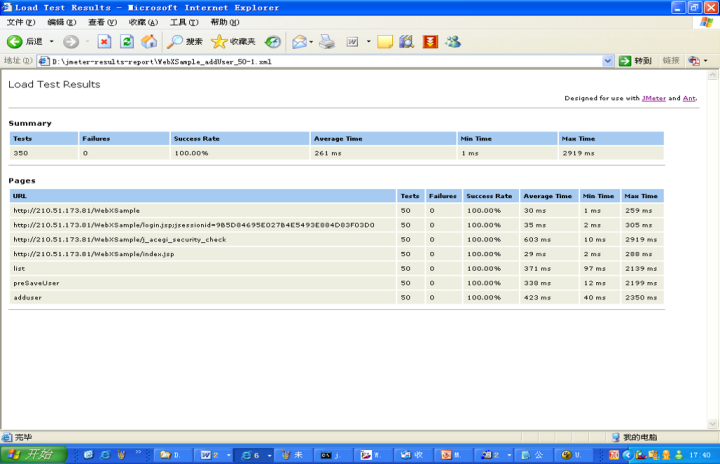This screenshot has width=720, height=464.
Task: Click the Forward arrow button
Action: 71,42
